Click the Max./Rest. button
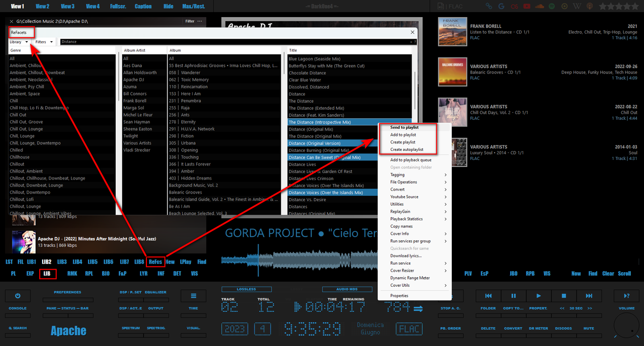Image resolution: width=644 pixels, height=346 pixels. tap(194, 7)
